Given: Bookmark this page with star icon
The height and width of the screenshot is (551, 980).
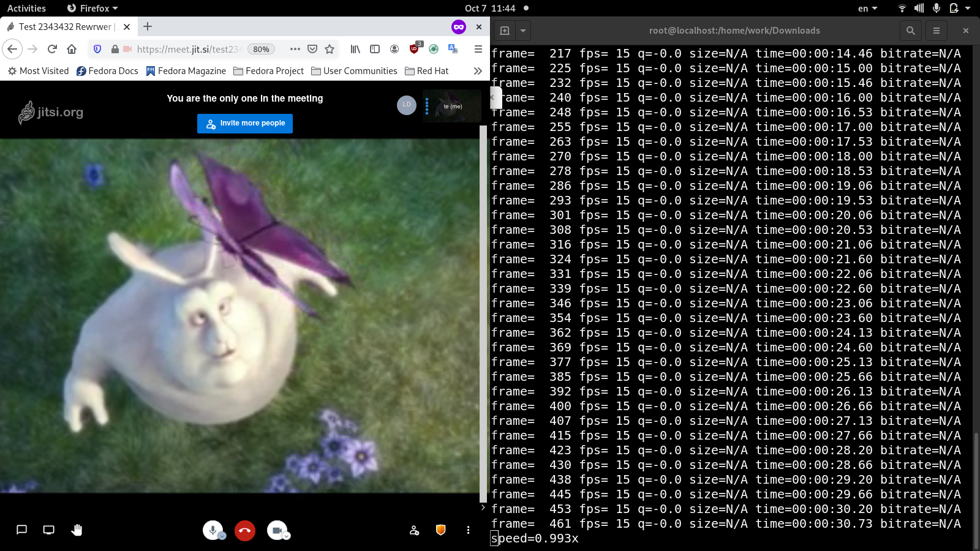Looking at the screenshot, I should (330, 49).
